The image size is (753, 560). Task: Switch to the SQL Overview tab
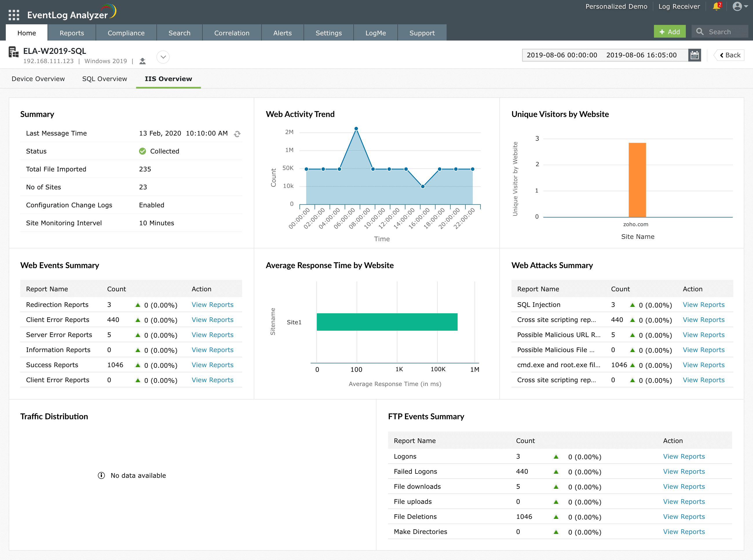pyautogui.click(x=105, y=79)
